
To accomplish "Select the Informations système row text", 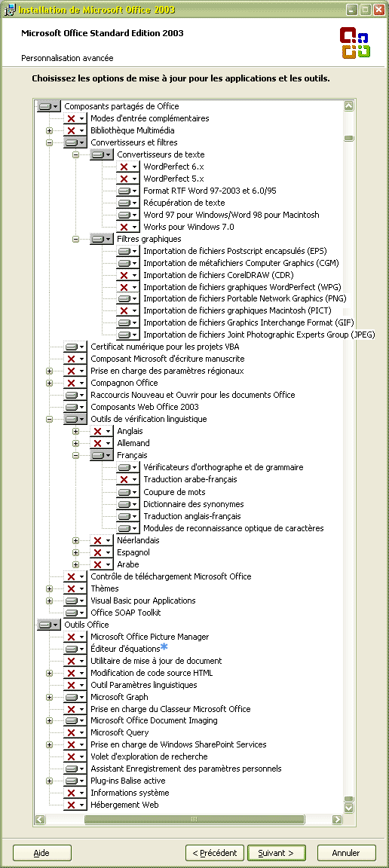I will [x=130, y=793].
